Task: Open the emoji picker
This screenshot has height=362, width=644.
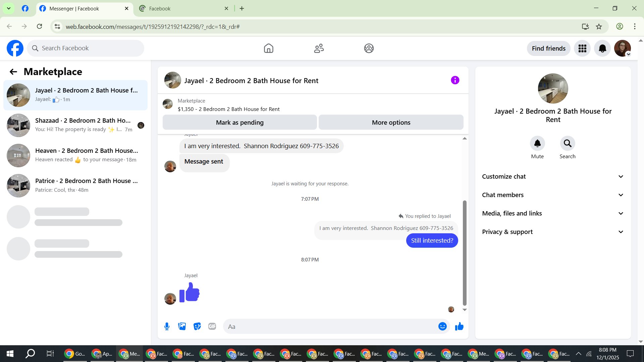Action: (443, 326)
